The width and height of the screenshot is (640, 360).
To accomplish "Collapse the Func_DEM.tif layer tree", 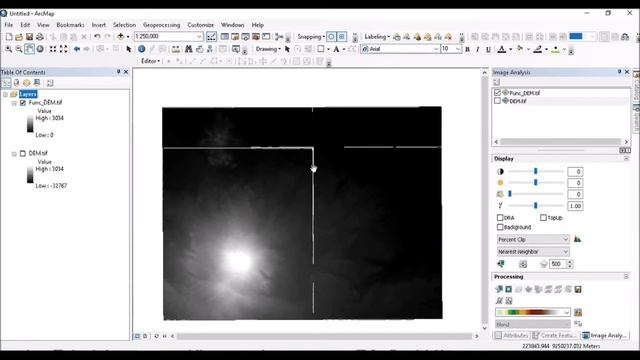I will pyautogui.click(x=14, y=103).
